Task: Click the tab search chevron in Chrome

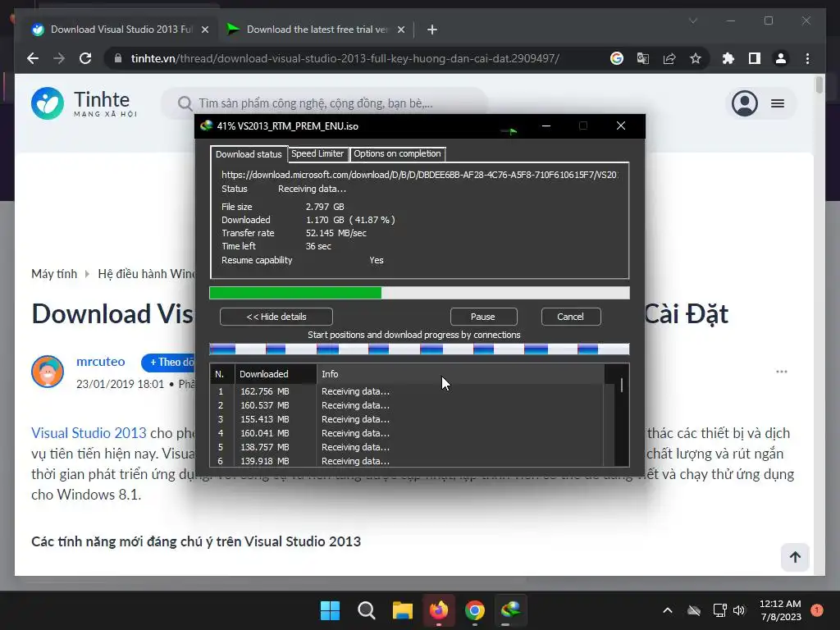Action: click(x=692, y=21)
